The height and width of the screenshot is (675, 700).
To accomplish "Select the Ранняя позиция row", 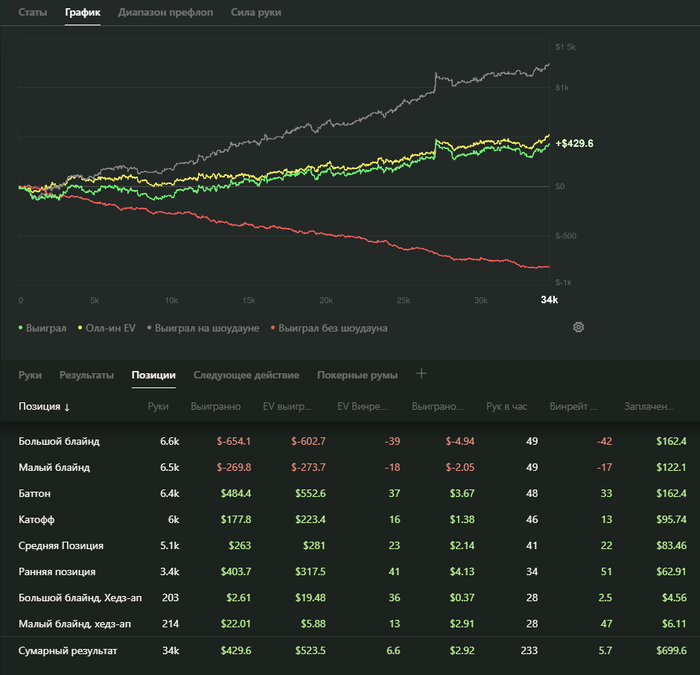I will pyautogui.click(x=350, y=572).
